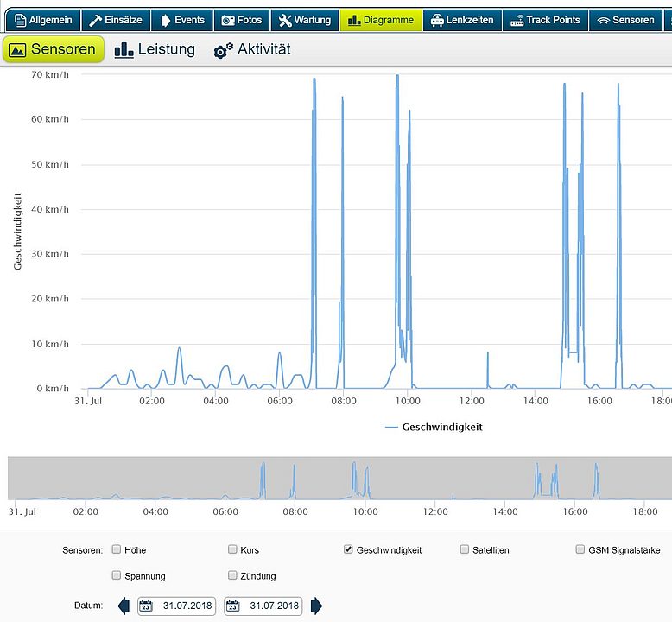Show the Aktivität chart view
This screenshot has height=622, width=672.
(x=252, y=50)
